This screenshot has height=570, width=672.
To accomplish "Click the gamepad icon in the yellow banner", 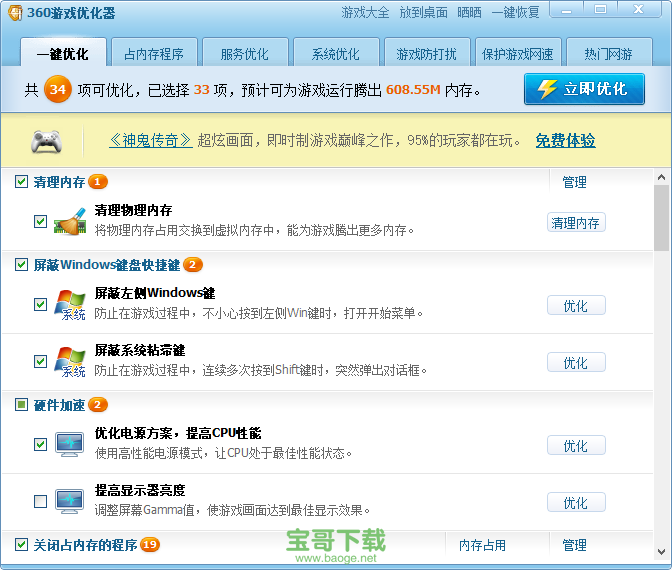I will (45, 141).
